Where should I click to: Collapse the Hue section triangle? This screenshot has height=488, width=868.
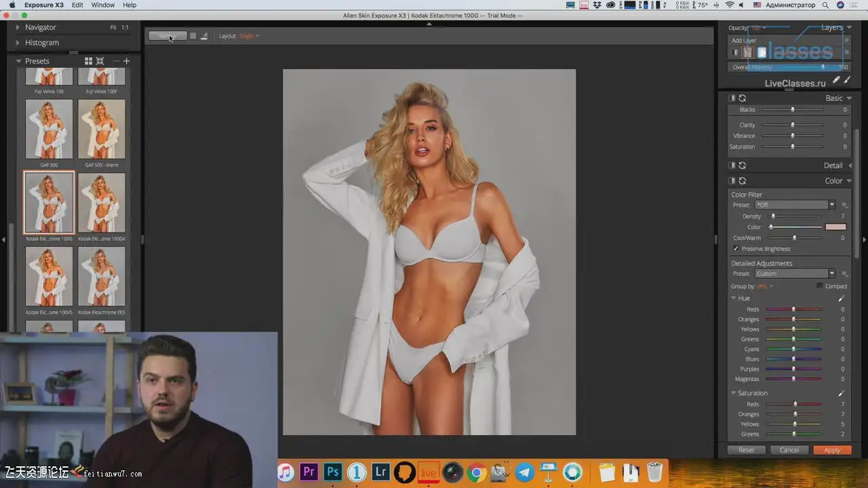click(x=734, y=298)
